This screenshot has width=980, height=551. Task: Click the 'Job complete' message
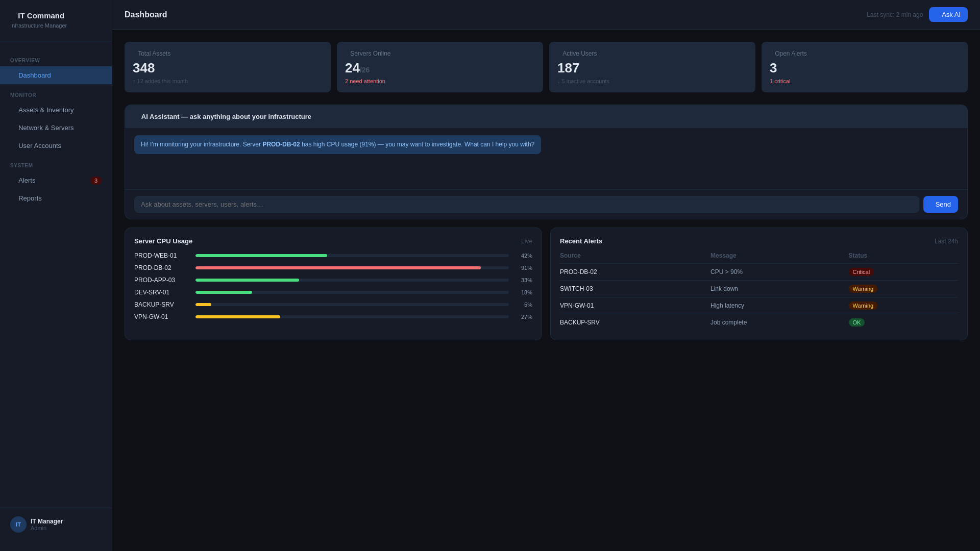[x=728, y=323]
